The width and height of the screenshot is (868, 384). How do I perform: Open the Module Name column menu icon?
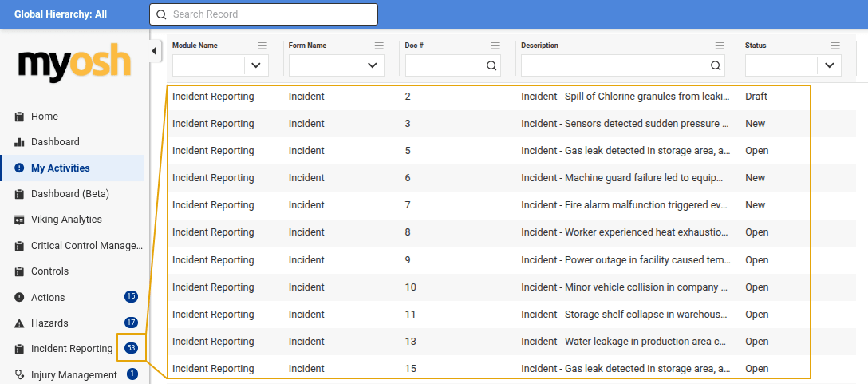click(262, 46)
